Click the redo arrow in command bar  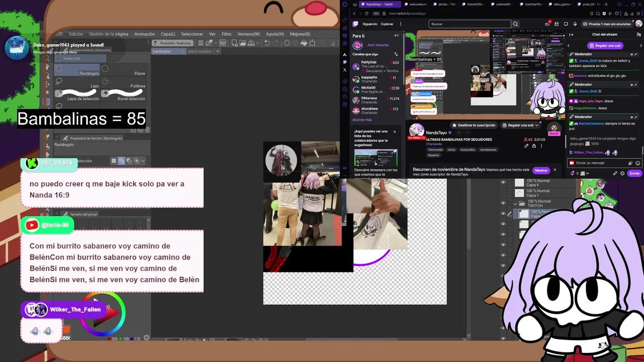tap(276, 43)
